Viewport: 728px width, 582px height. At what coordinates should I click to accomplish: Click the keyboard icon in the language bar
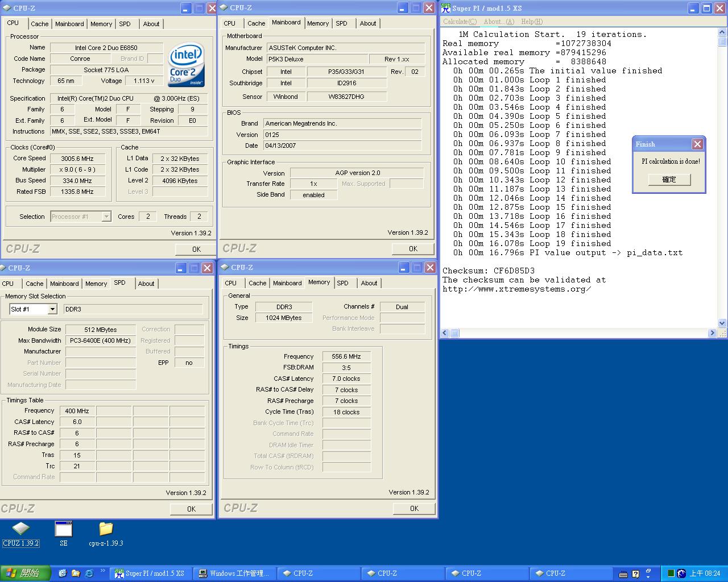(623, 574)
